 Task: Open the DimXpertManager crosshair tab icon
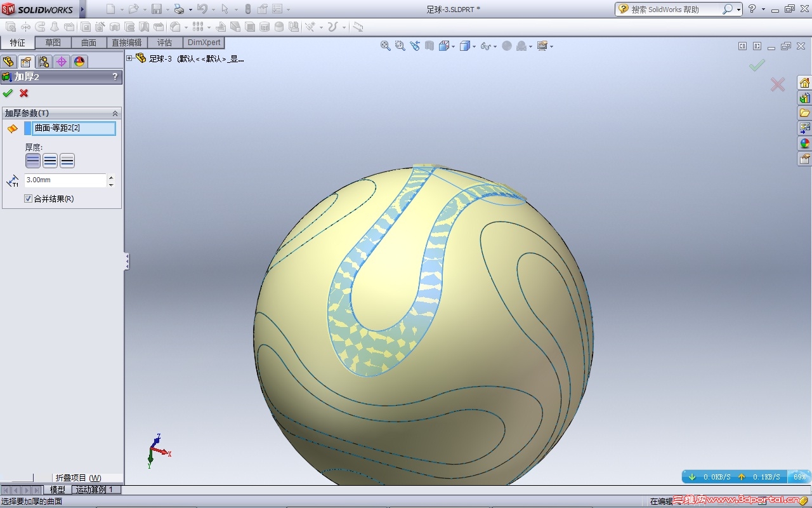(x=62, y=62)
